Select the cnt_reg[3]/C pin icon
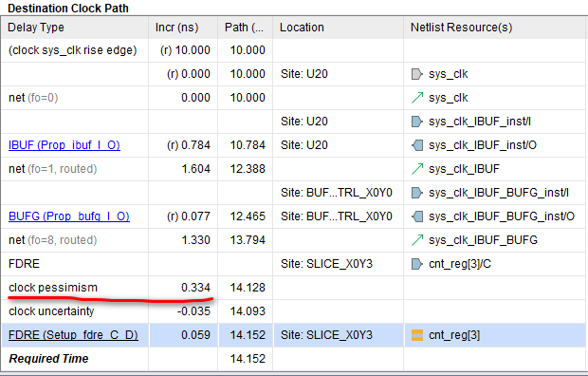 point(417,264)
